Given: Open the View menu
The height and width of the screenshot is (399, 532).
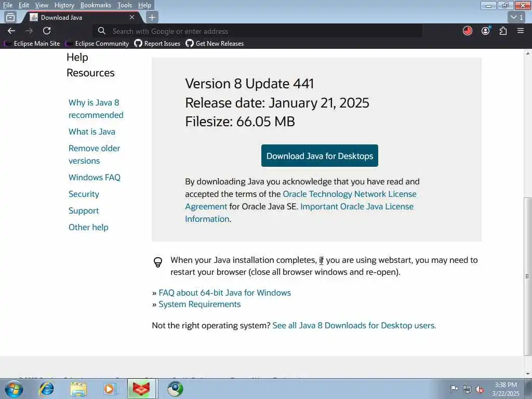Looking at the screenshot, I should click(42, 5).
